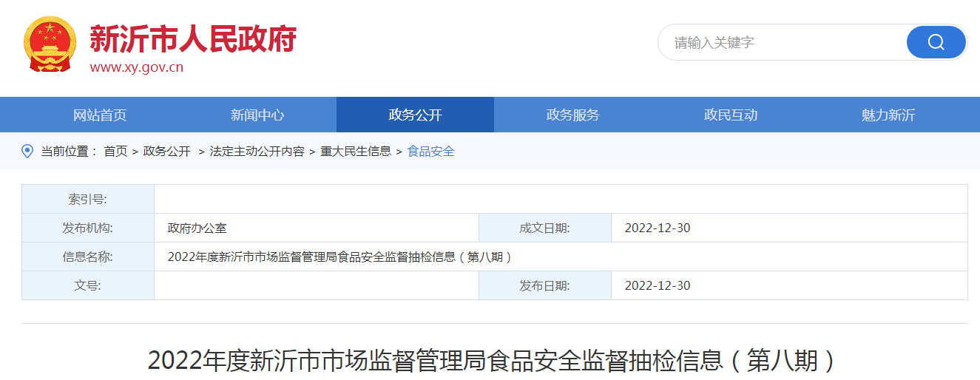Click the national emblem logo
The width and height of the screenshot is (980, 380).
50,44
